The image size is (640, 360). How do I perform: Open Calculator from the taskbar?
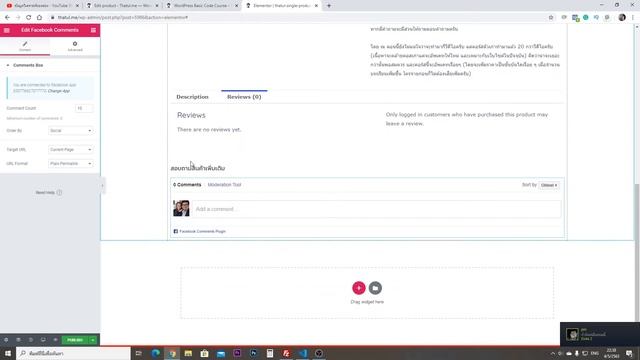coord(270,353)
